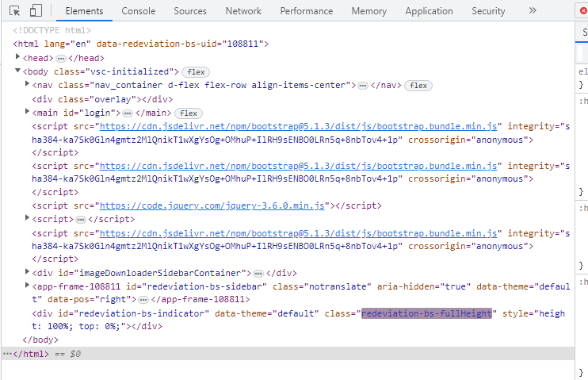Click the flex badge beside main tag

(x=189, y=113)
